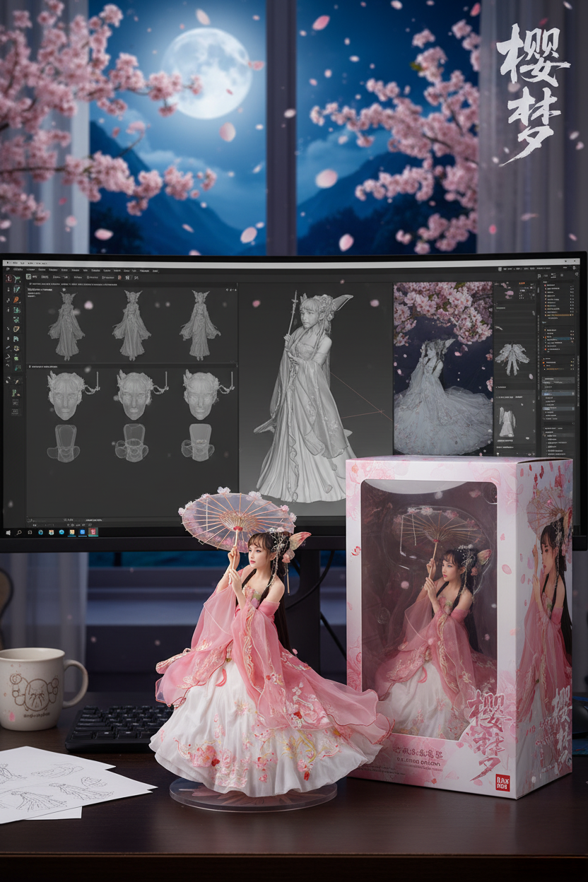The height and width of the screenshot is (882, 588).
Task: Choose the leftmost head sculpt preview
Action: [x=66, y=395]
